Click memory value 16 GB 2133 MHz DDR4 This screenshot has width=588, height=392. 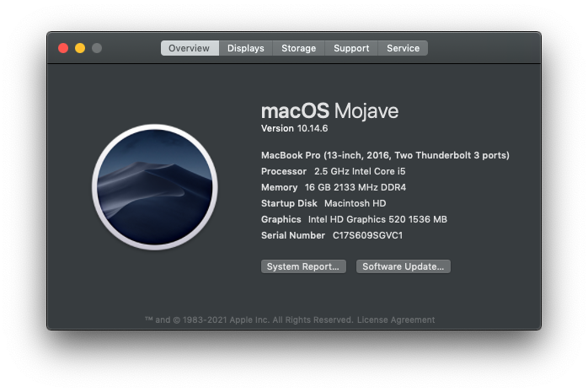(355, 187)
